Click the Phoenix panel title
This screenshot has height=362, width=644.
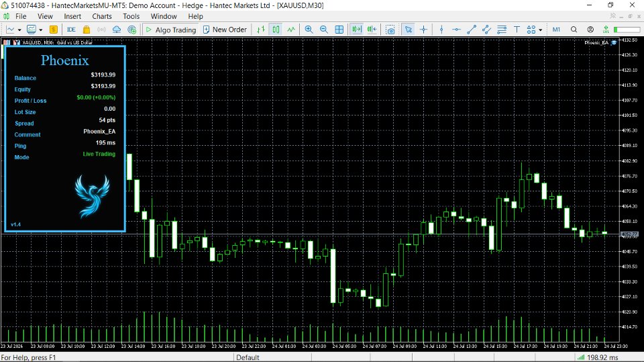(64, 60)
